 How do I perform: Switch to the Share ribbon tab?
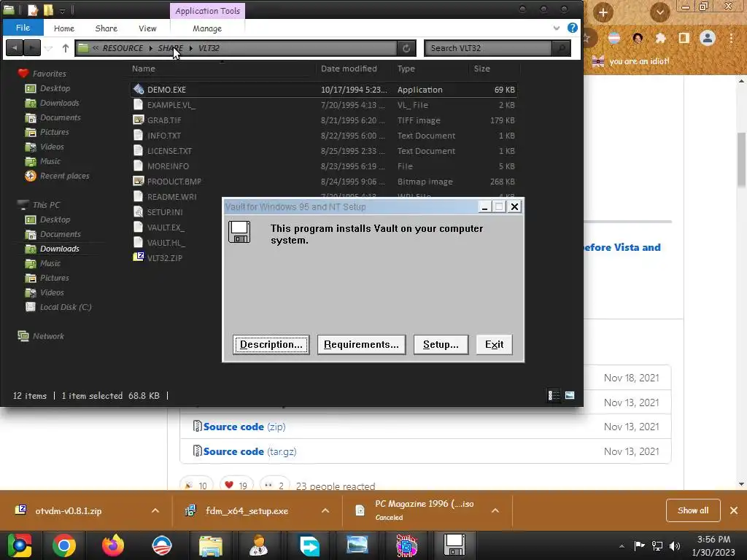click(x=107, y=28)
